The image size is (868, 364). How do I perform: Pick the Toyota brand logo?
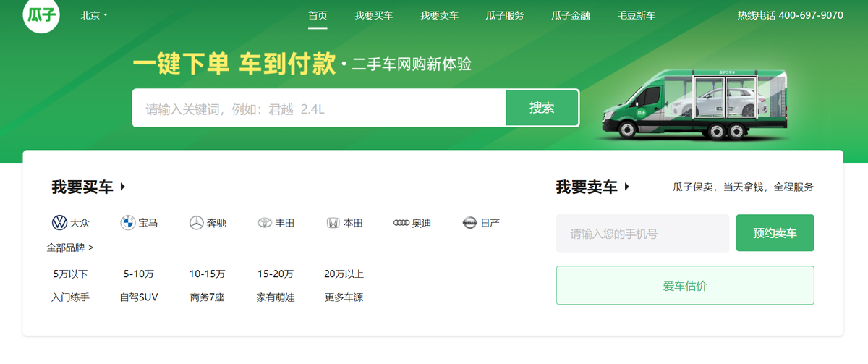[265, 223]
